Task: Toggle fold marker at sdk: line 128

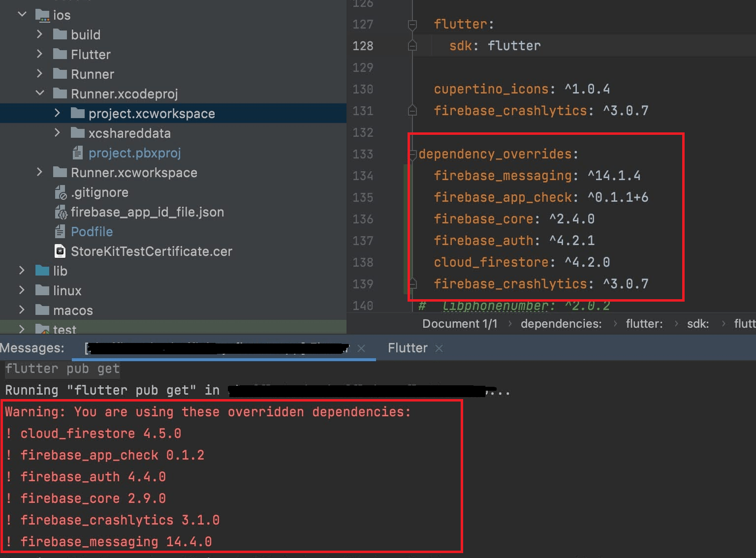Action: (412, 46)
